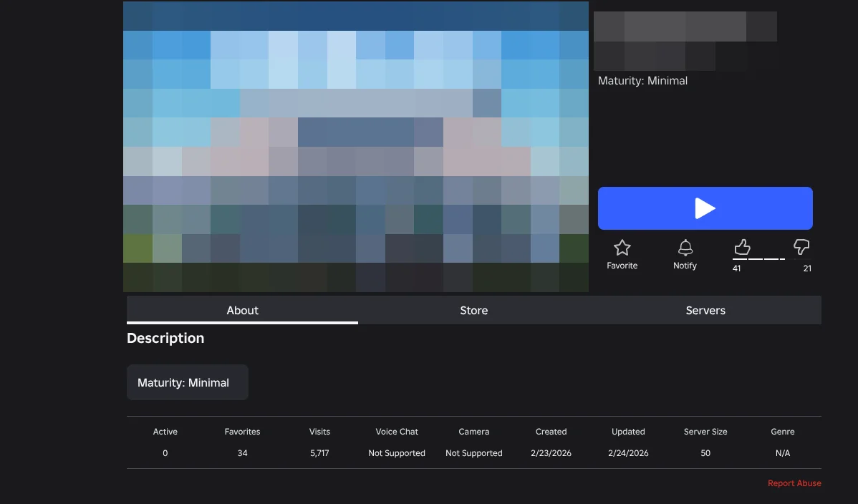The image size is (858, 504).
Task: Switch to the Store tab
Action: [473, 310]
